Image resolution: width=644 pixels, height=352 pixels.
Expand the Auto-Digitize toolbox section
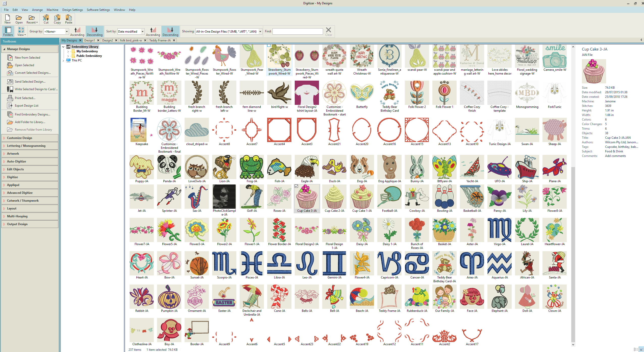(16, 161)
